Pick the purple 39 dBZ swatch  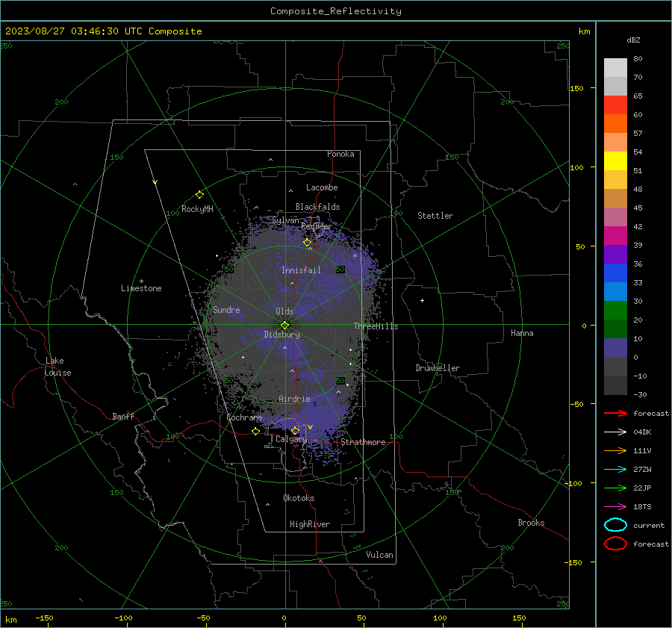(x=615, y=254)
